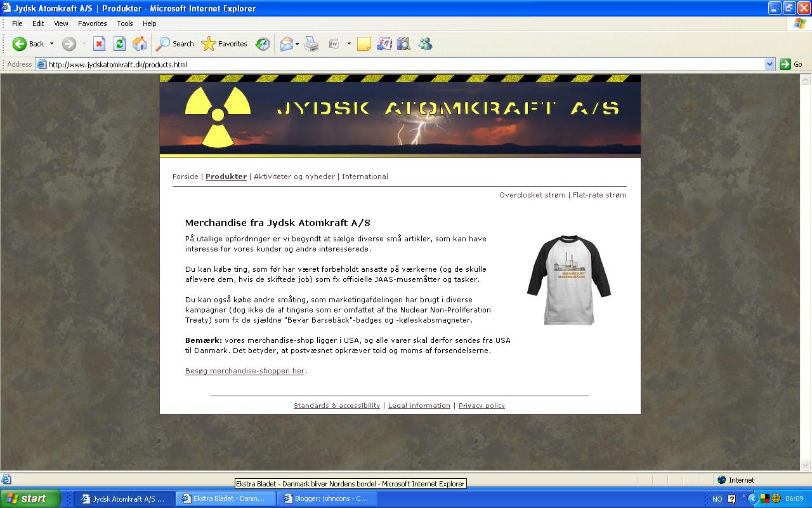Screen dimensions: 812x508
Task: Open the Favorites menu
Action: click(x=93, y=23)
